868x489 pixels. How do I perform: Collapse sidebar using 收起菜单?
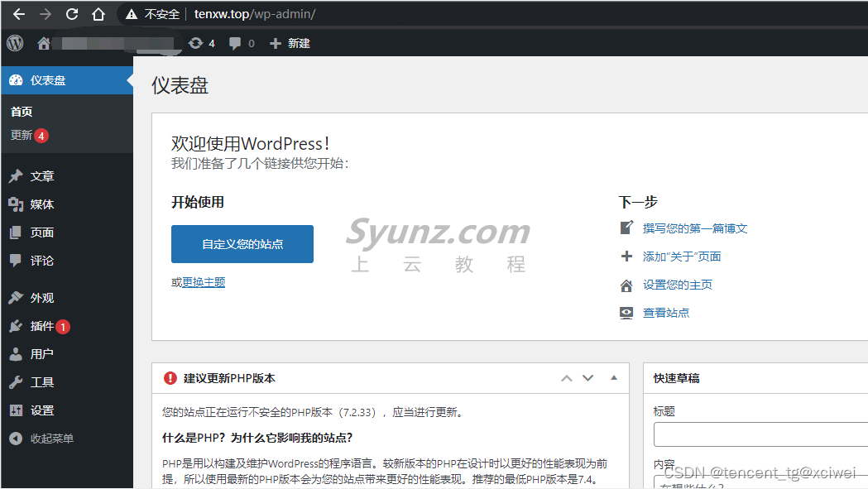tap(51, 439)
